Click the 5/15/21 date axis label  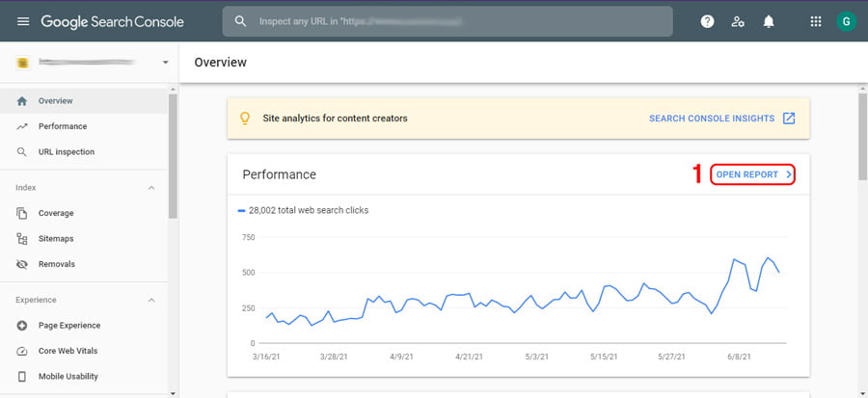pyautogui.click(x=604, y=358)
